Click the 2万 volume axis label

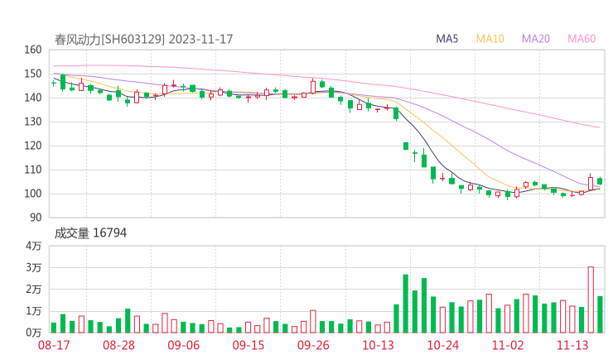point(34,290)
